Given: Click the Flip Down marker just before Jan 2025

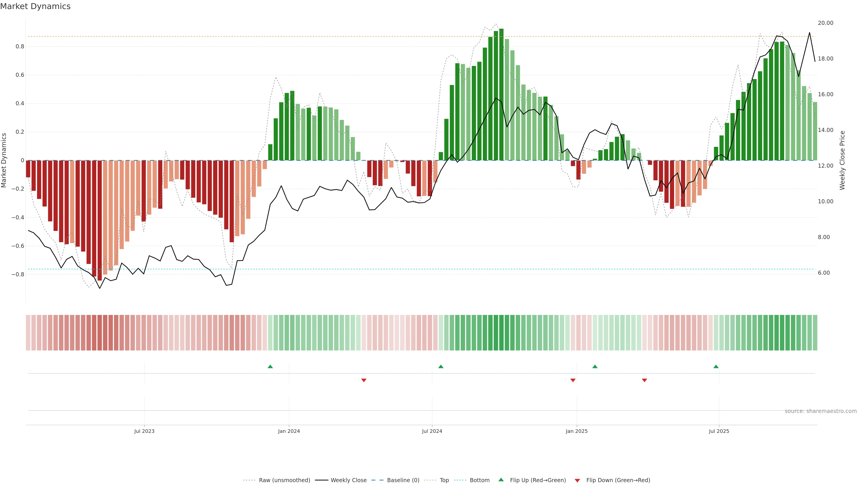Looking at the screenshot, I should (573, 380).
